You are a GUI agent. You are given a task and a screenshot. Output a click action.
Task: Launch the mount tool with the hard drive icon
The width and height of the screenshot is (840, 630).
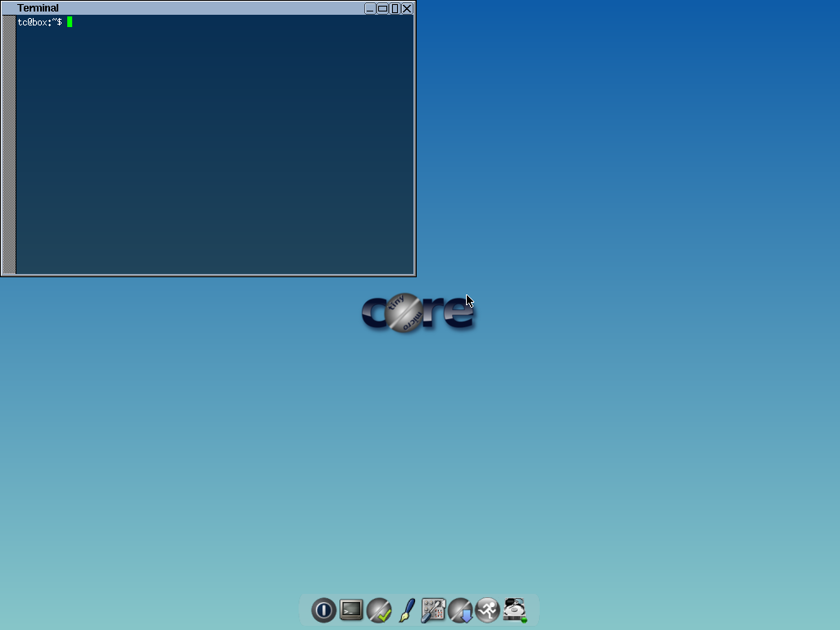coord(514,610)
